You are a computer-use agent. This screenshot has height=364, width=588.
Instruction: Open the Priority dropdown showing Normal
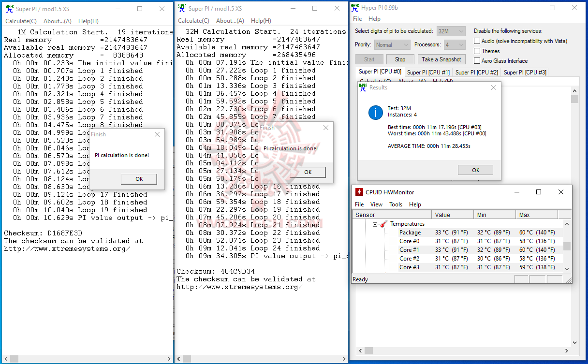click(x=392, y=44)
